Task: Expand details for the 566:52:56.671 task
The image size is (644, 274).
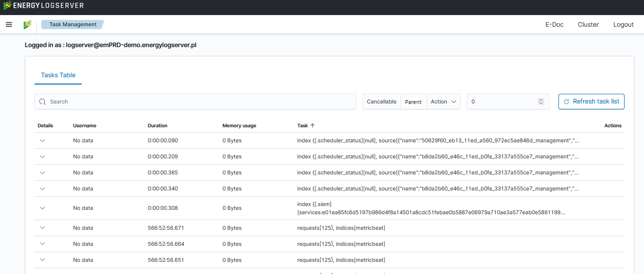Action: tap(42, 228)
